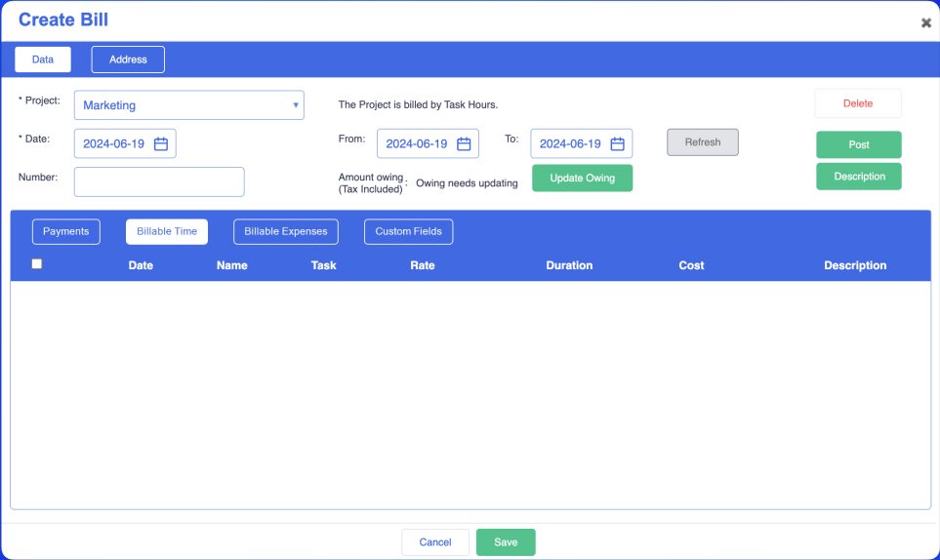Switch to the Address tab
The height and width of the screenshot is (560, 940).
pyautogui.click(x=128, y=60)
